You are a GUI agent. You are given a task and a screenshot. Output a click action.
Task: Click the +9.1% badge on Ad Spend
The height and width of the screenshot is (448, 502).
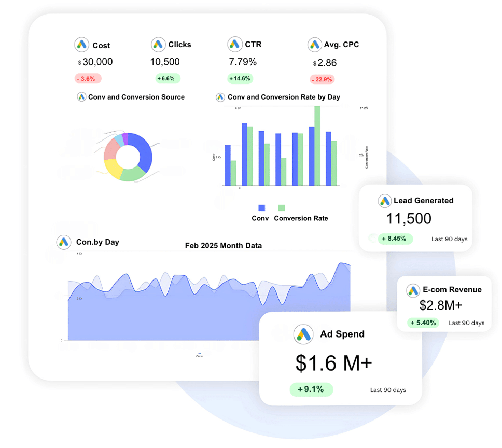click(311, 389)
